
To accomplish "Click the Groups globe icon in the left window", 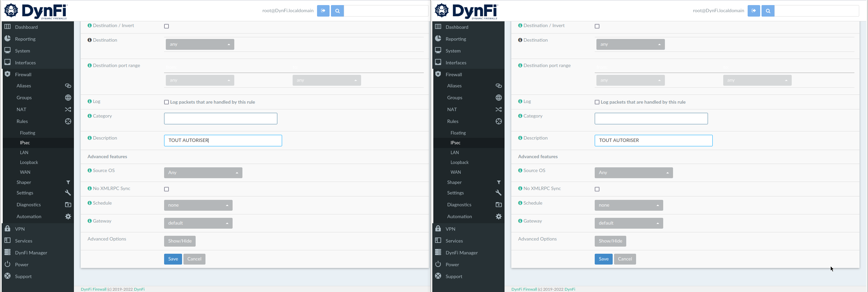I will click(x=68, y=98).
